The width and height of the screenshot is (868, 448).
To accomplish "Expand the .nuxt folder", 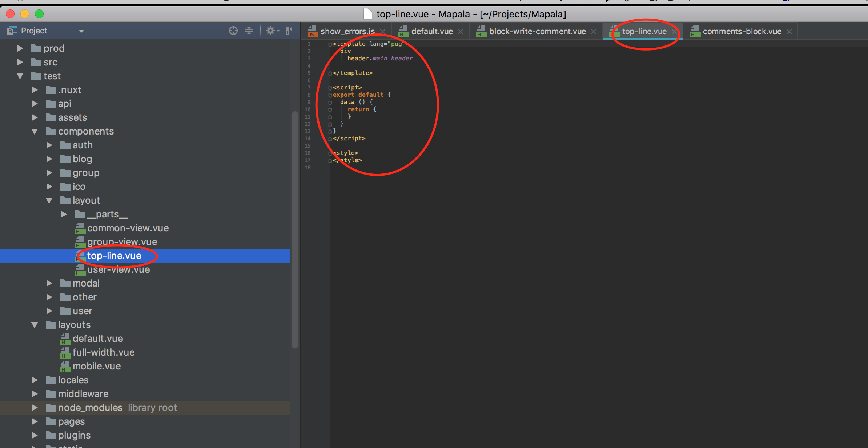I will click(35, 90).
